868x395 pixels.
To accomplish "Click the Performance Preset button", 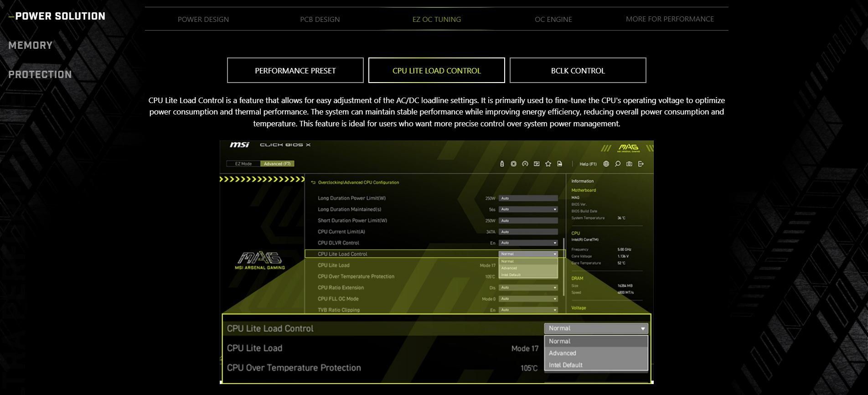I will (x=295, y=70).
